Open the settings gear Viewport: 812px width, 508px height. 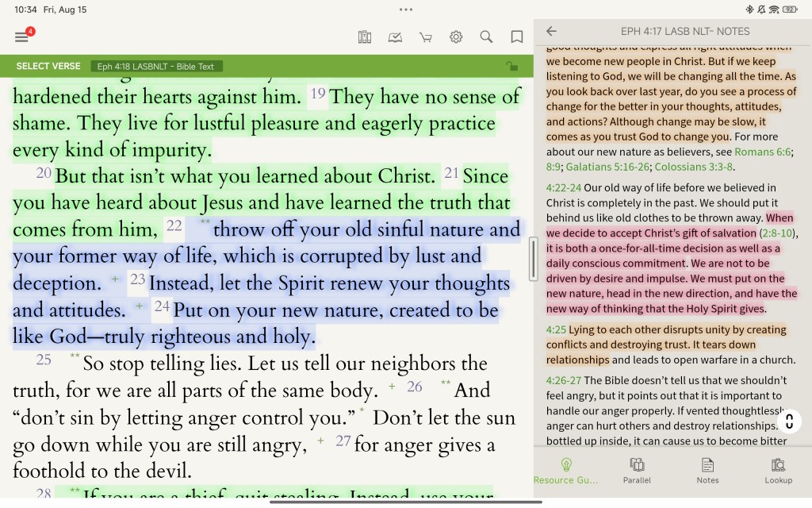tap(456, 37)
